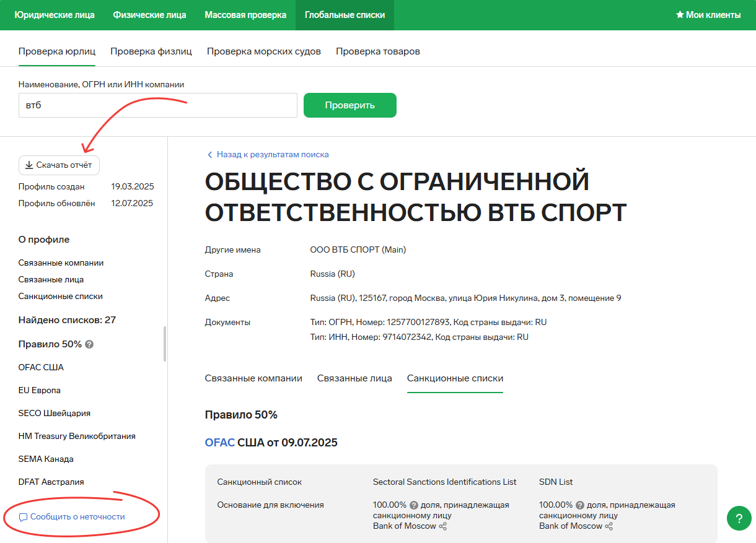Open Мои клиенты page

click(708, 15)
